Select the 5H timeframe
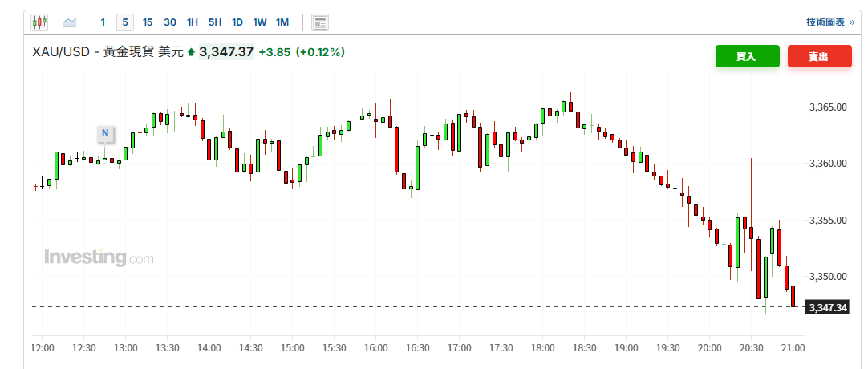Image resolution: width=868 pixels, height=369 pixels. 215,22
